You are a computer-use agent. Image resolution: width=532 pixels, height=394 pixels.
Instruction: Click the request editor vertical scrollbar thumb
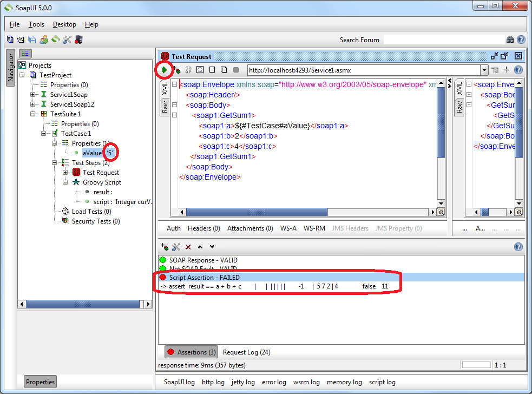pyautogui.click(x=441, y=122)
